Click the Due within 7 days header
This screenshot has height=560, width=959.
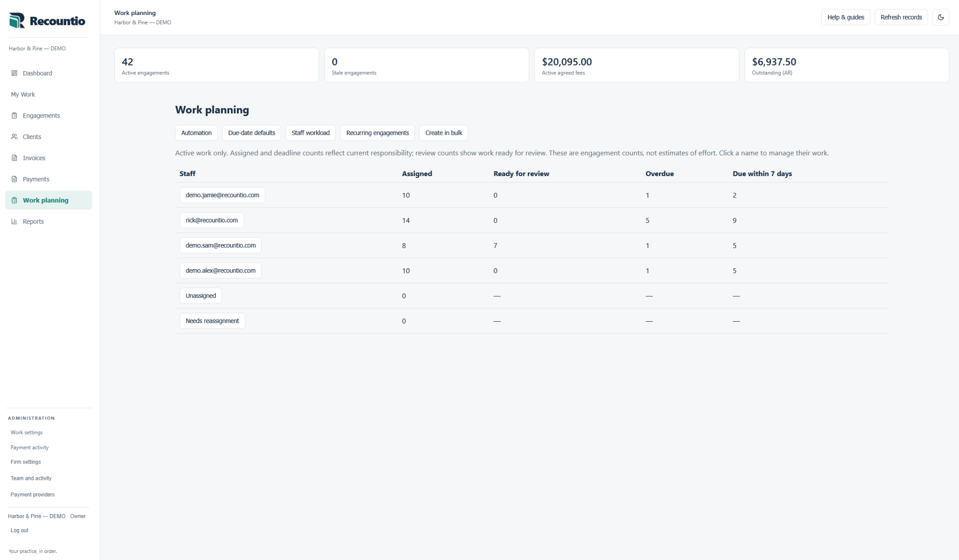tap(762, 174)
